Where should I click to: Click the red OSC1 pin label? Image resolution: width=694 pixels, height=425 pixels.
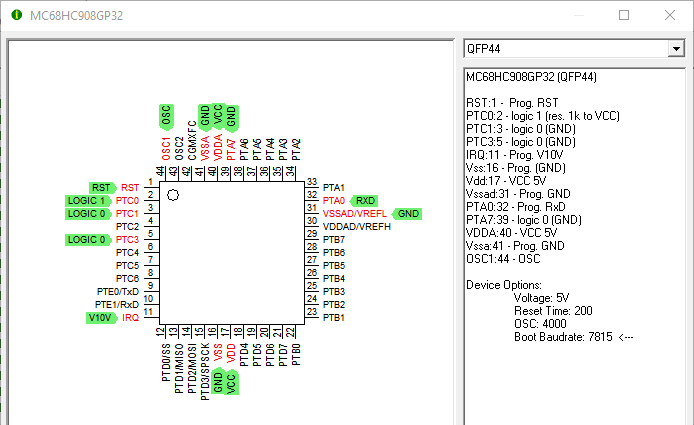pos(166,148)
